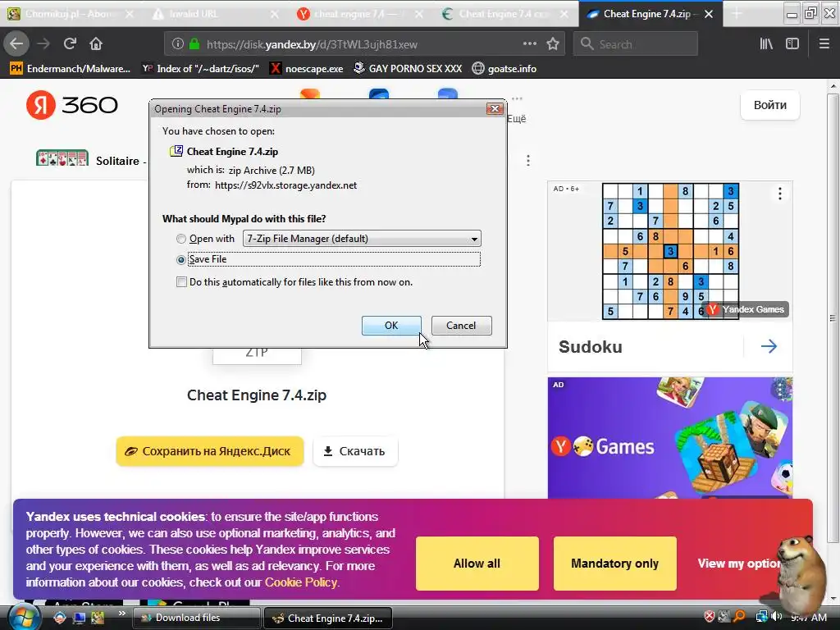Open Download files taskbar window

click(x=196, y=618)
